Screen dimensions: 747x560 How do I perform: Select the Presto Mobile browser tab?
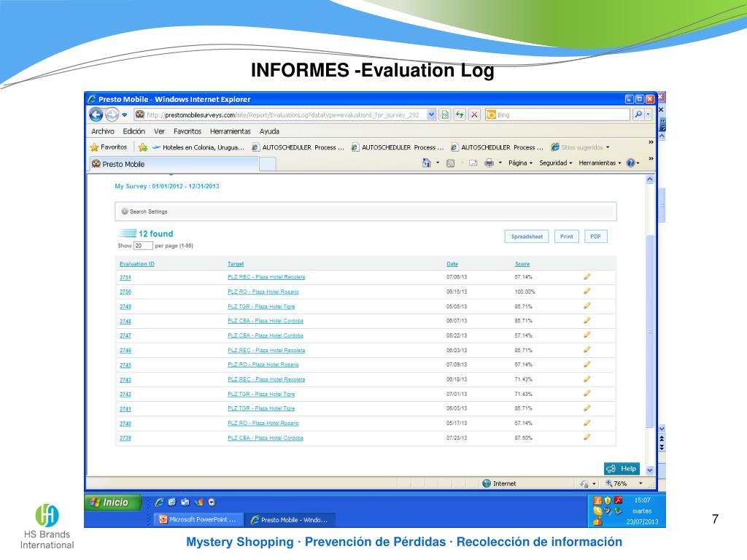pyautogui.click(x=173, y=164)
